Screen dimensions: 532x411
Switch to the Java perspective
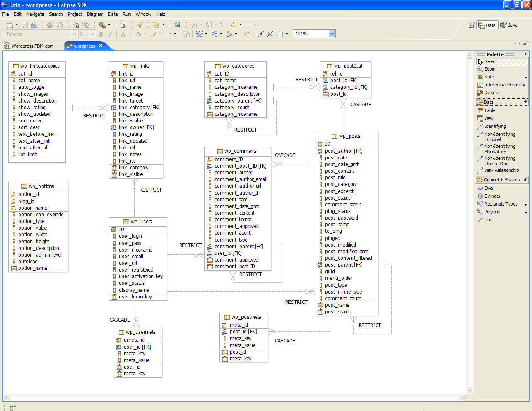point(509,25)
